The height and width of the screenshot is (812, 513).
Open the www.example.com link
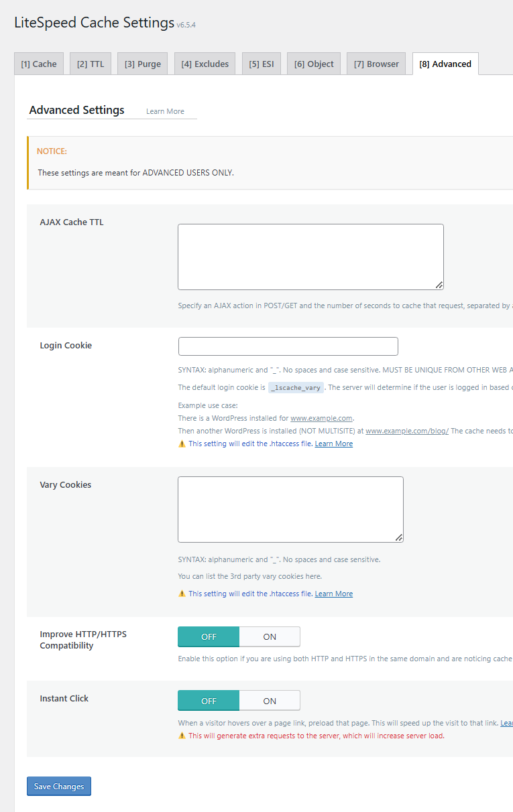click(321, 418)
